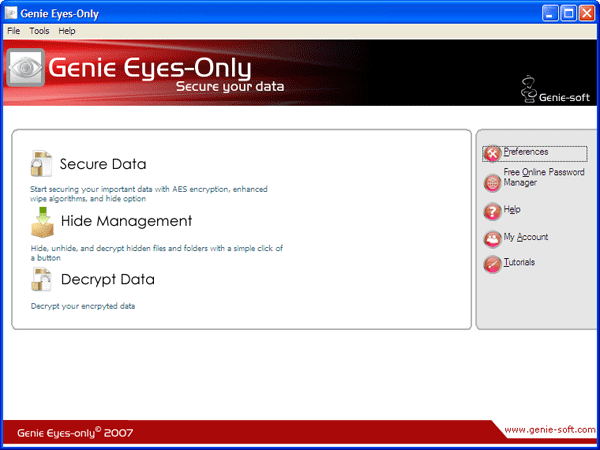Open the File menu
Screen dimensions: 600x450
click(x=14, y=31)
